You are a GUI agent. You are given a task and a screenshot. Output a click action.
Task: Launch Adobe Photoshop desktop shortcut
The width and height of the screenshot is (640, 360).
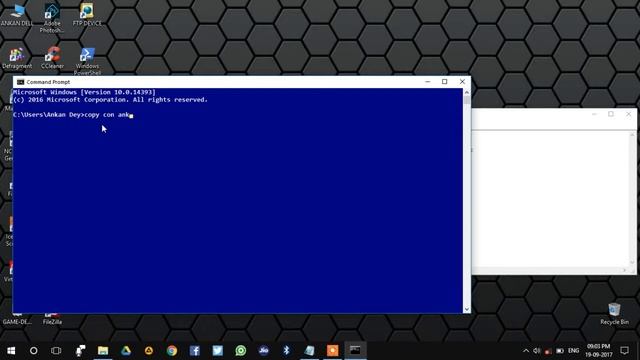[52, 17]
